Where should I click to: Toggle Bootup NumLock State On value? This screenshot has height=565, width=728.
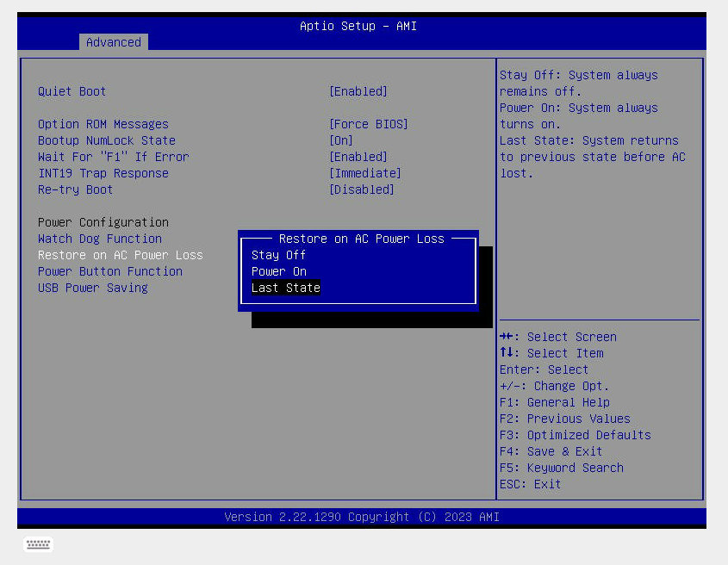tap(341, 140)
